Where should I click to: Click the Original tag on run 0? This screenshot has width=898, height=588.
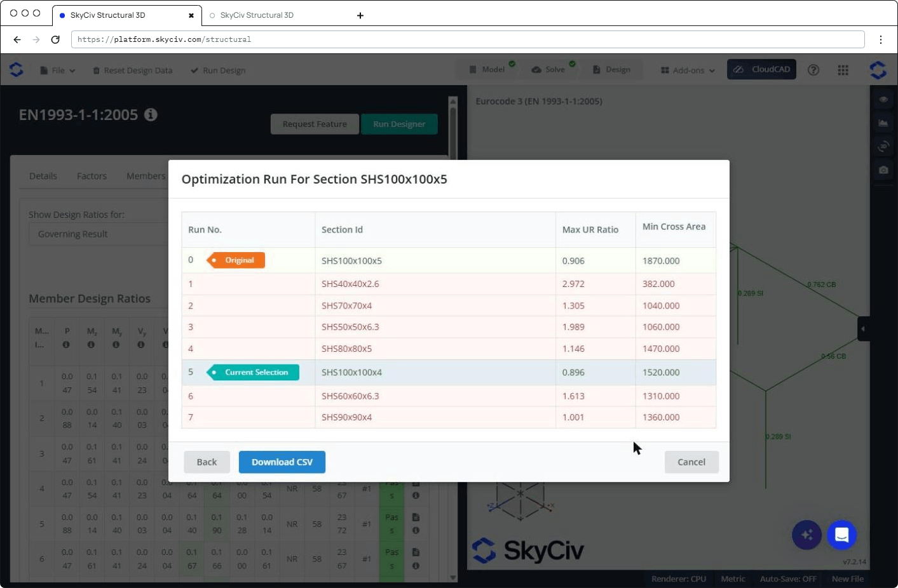(x=236, y=260)
